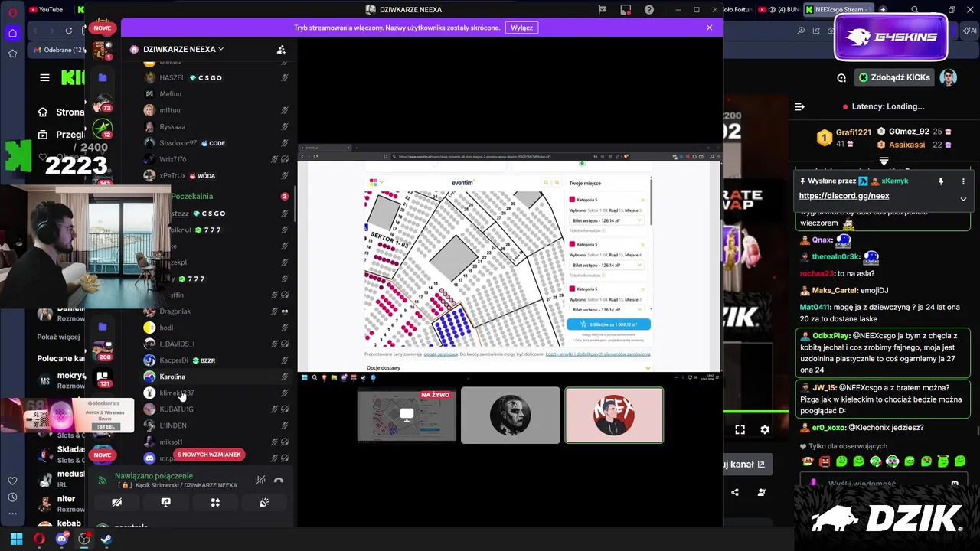Click Kick share icon below player
This screenshot has height=551, width=980.
coord(735,492)
